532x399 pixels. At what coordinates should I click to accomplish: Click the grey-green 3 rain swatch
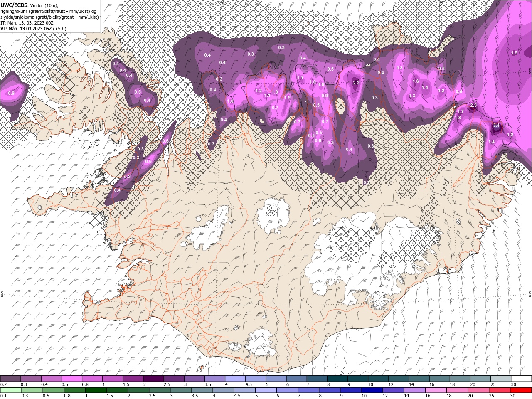coord(181,390)
